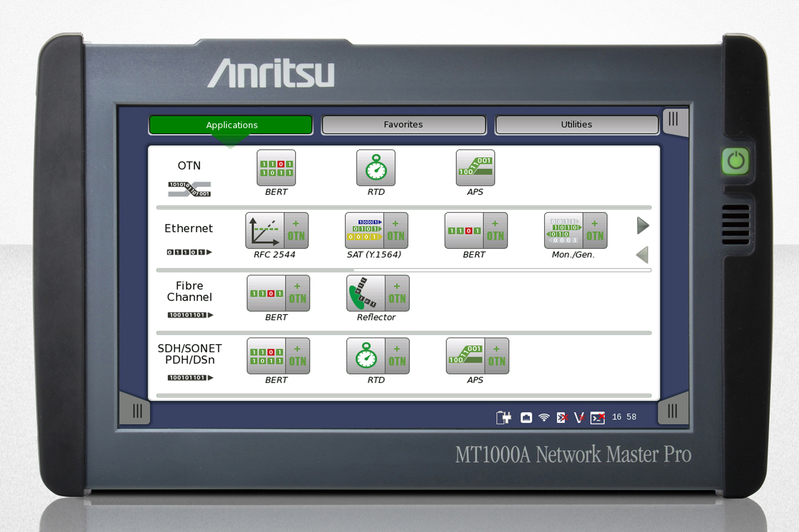Open the Ethernet SAT (Y.1564) application
799x532 pixels.
[365, 230]
